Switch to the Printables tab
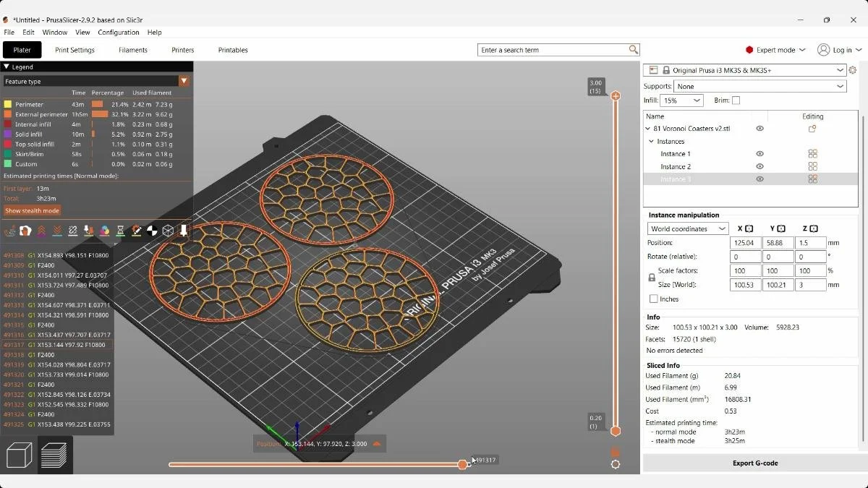Screen dimensions: 868x488 [x=233, y=50]
